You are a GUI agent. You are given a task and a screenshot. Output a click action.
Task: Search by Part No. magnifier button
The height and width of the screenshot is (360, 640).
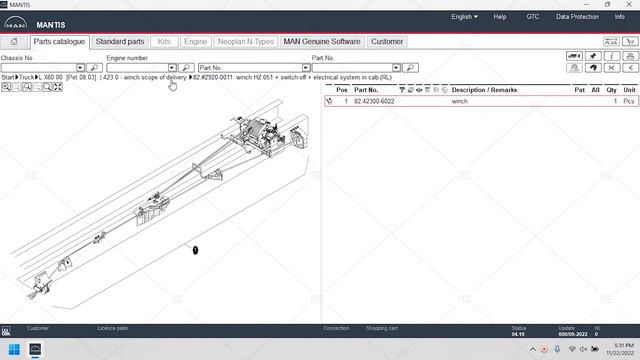click(410, 68)
